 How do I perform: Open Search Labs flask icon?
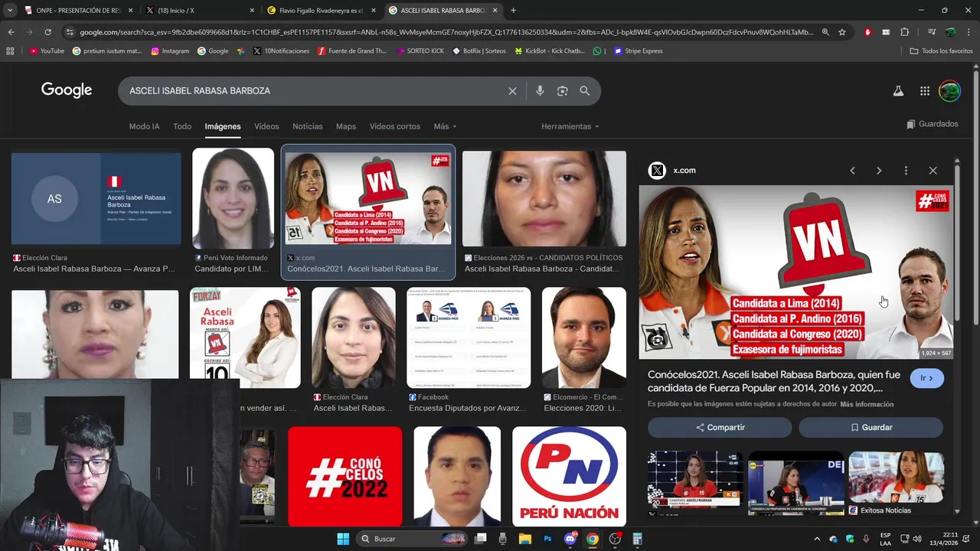pos(898,91)
